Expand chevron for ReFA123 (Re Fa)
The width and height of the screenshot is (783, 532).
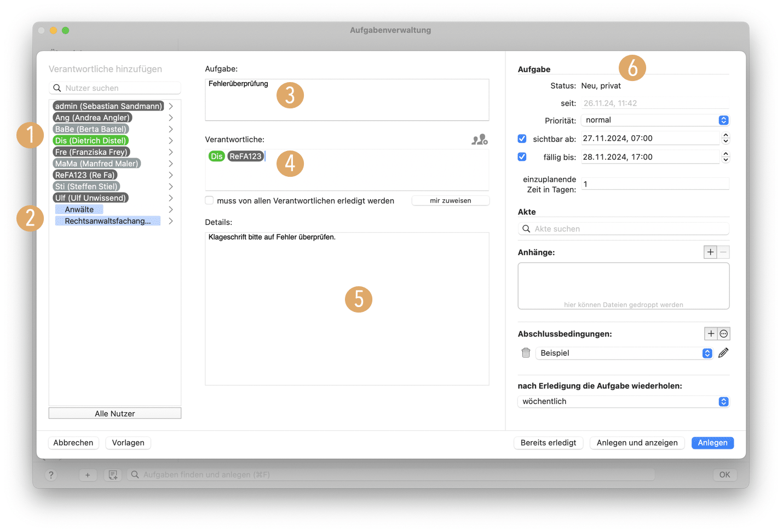tap(171, 175)
